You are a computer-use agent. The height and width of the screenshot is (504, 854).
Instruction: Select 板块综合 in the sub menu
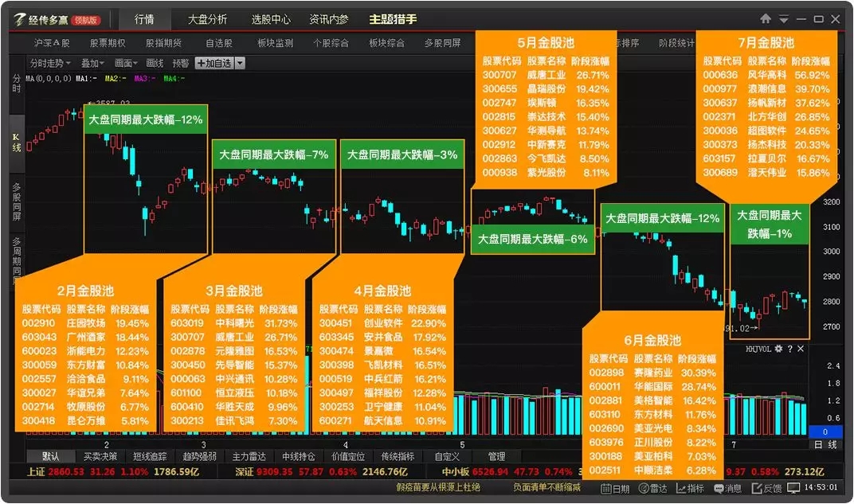click(386, 43)
